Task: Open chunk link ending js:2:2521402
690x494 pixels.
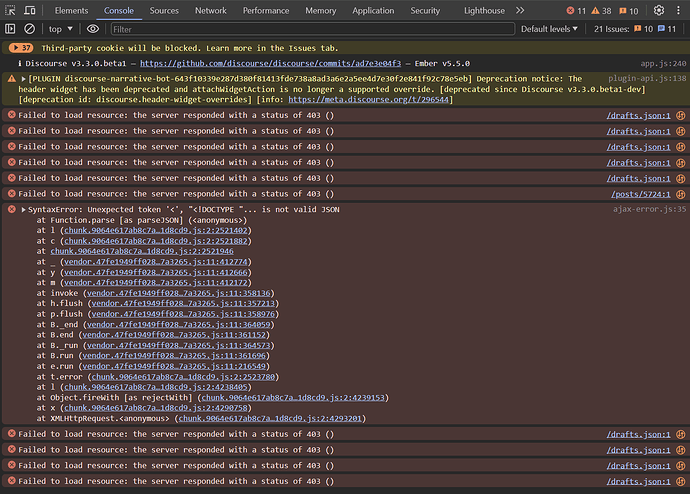Action: 156,231
